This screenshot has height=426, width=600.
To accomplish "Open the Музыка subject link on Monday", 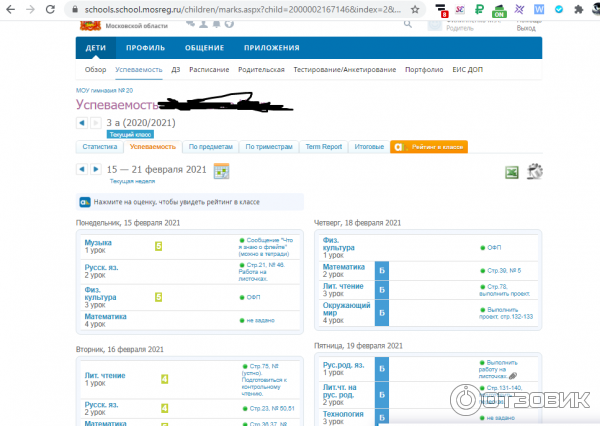I will tap(98, 242).
